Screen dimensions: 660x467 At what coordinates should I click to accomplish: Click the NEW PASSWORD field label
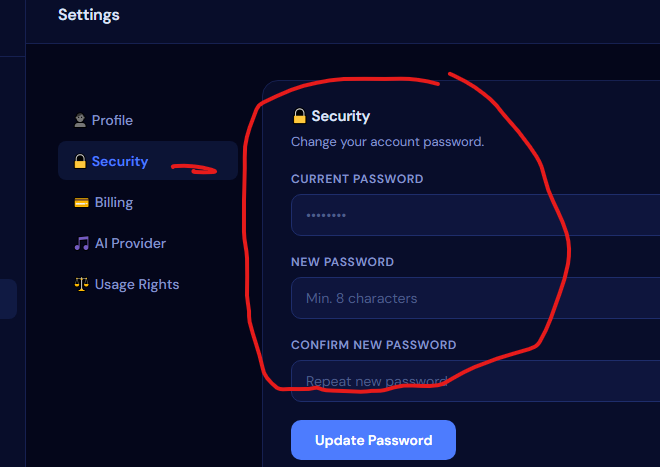(343, 262)
